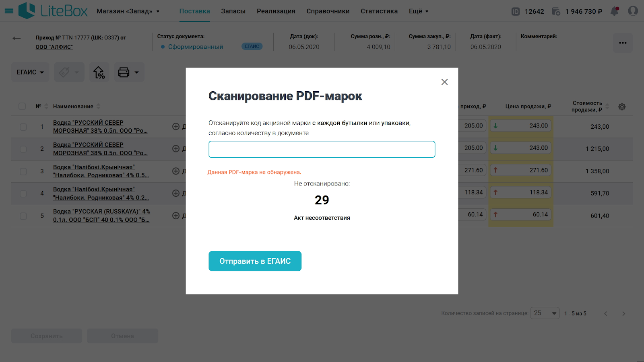Viewport: 644px width, 362px height.
Task: Focus the excise mark code input field
Action: 322,149
